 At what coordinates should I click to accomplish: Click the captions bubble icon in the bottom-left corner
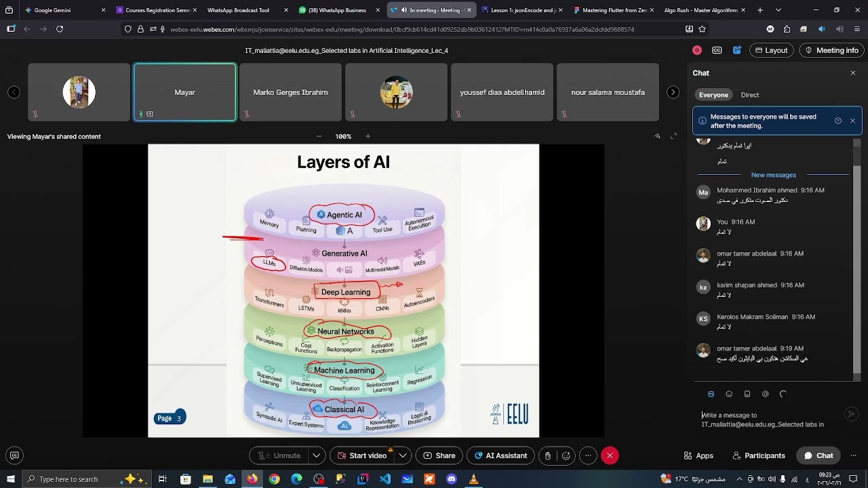pyautogui.click(x=14, y=455)
